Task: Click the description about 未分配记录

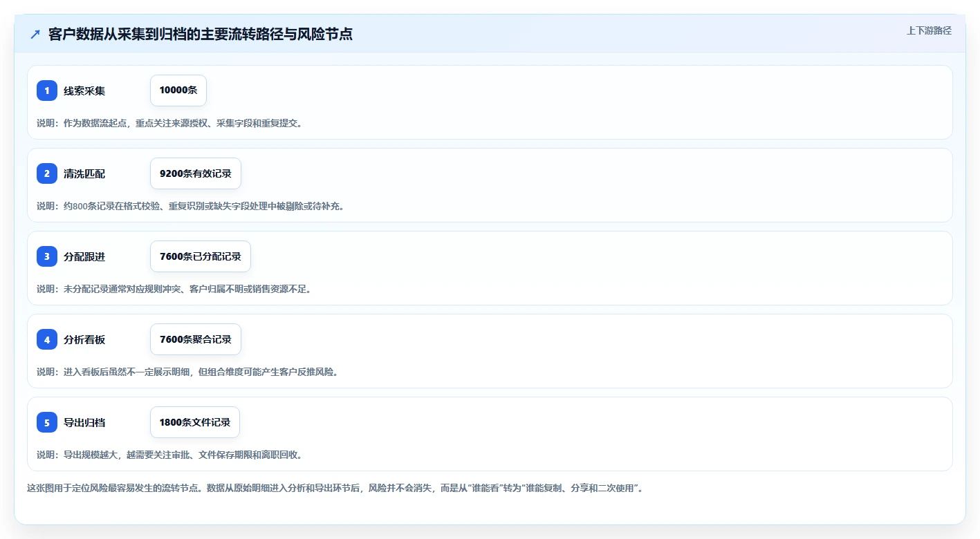Action: click(174, 289)
